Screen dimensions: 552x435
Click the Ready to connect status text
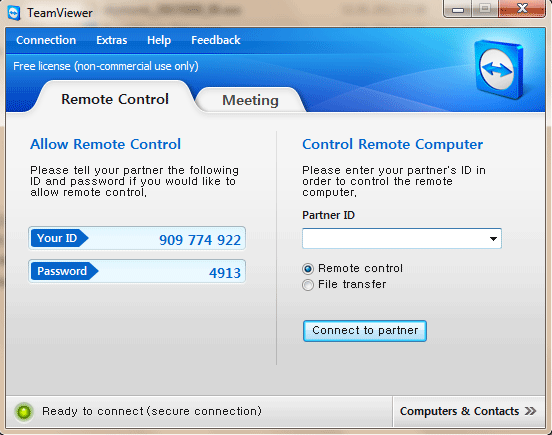[152, 411]
